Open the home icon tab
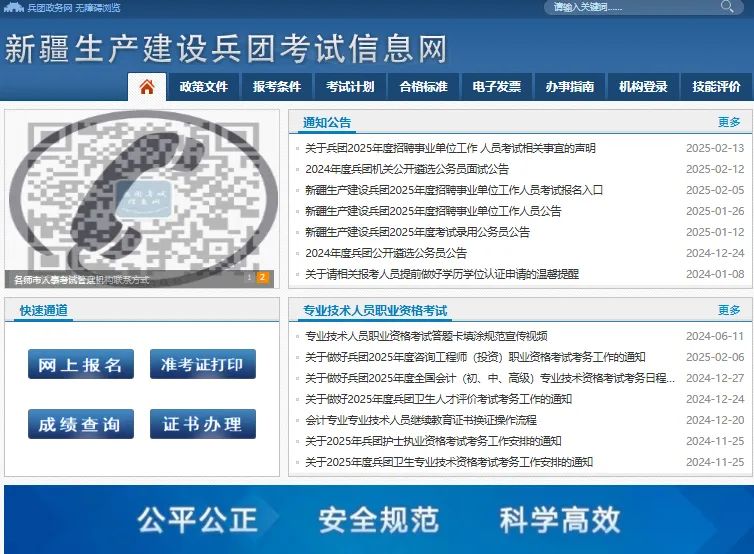 pyautogui.click(x=147, y=87)
